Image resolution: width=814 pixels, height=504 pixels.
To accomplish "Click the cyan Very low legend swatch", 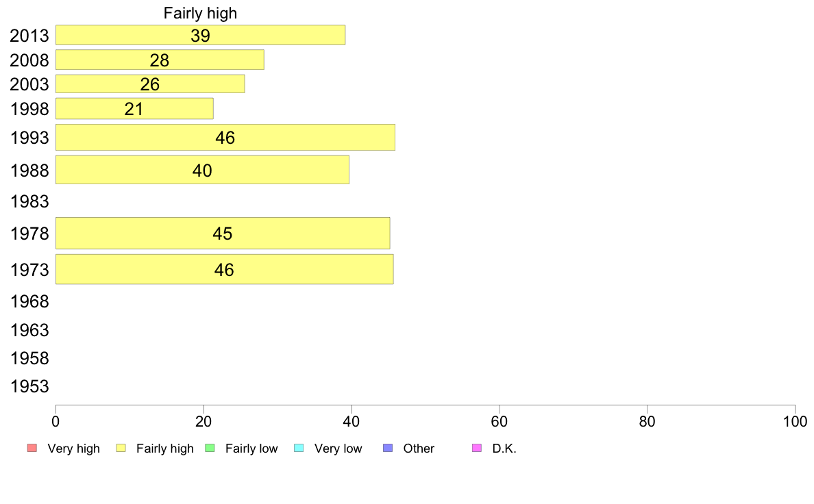I will tap(299, 448).
